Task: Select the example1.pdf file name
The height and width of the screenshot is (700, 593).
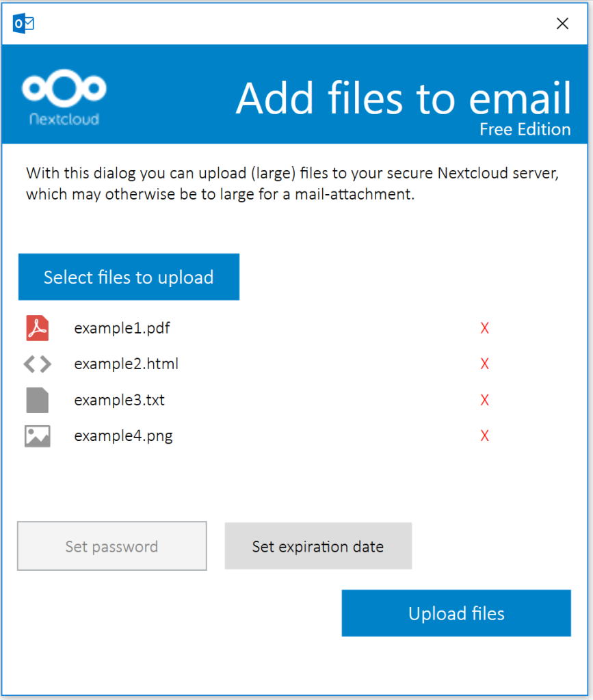Action: click(x=122, y=328)
